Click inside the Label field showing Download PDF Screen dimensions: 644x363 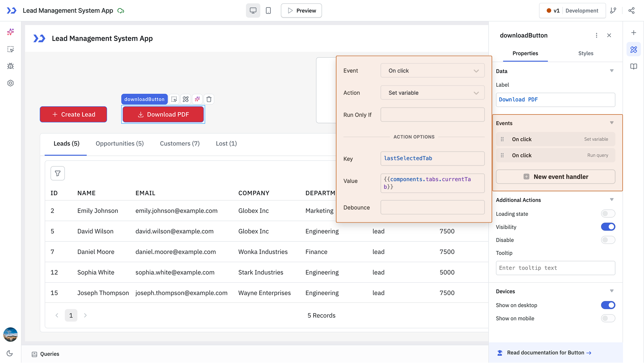[x=555, y=99]
